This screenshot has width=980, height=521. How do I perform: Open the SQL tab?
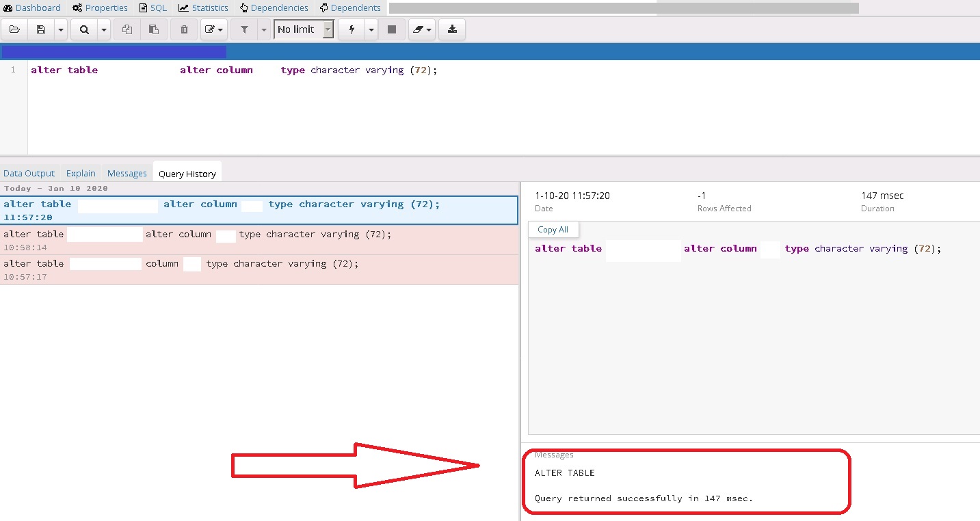click(153, 8)
